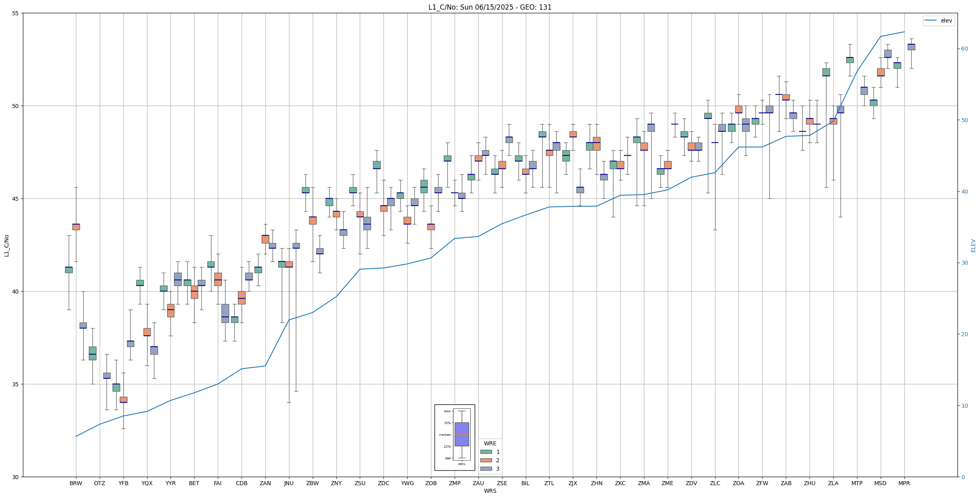Click the 45 tick on left axis
The width and height of the screenshot is (980, 498).
(x=16, y=199)
